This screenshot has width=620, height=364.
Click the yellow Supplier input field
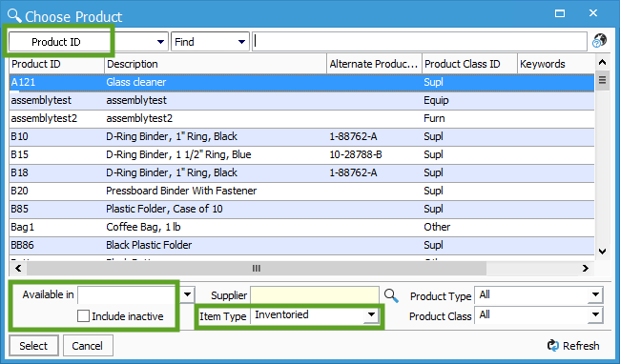(315, 295)
